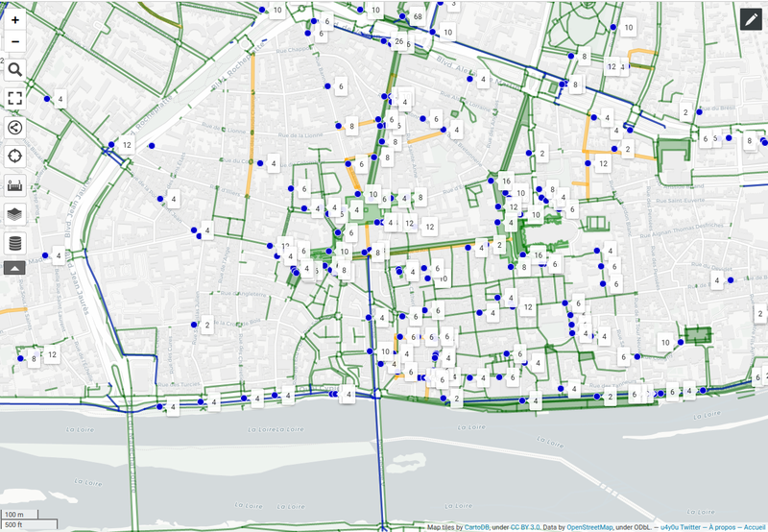
Task: Collapse the left toolbar controls
Action: (15, 268)
